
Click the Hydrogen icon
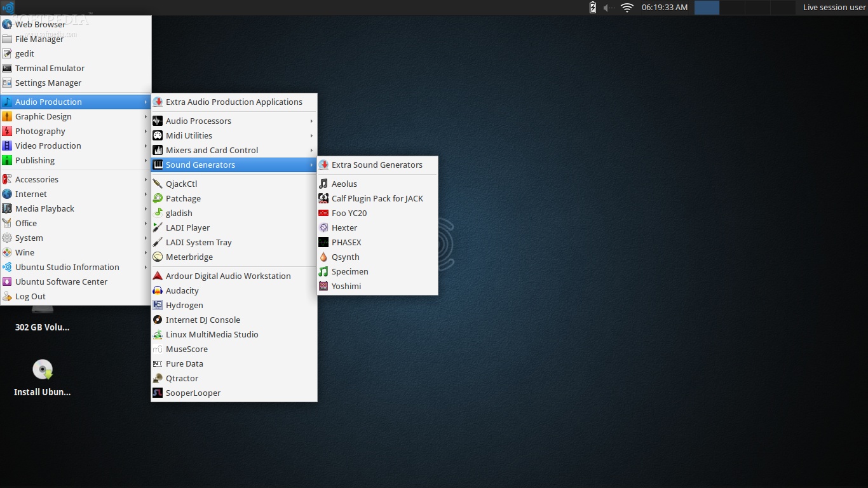pyautogui.click(x=158, y=305)
